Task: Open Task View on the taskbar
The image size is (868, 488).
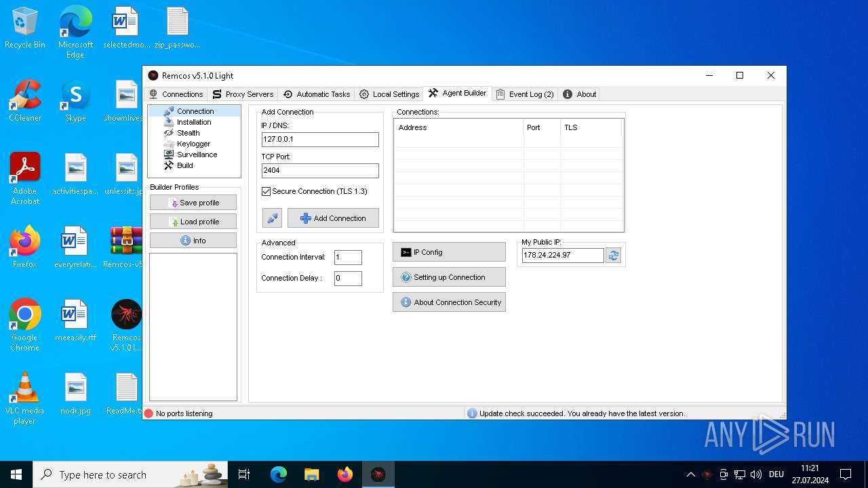Action: (x=244, y=474)
